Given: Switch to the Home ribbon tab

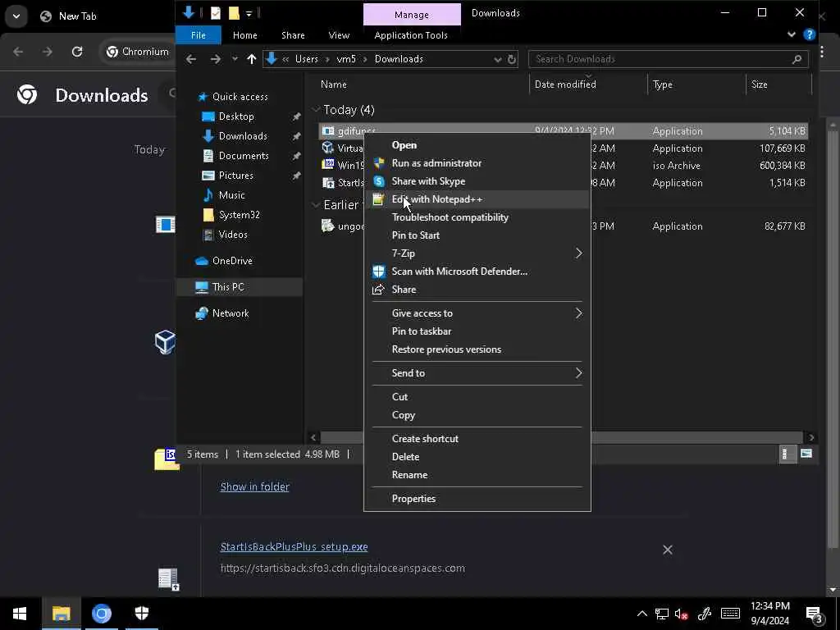Looking at the screenshot, I should point(244,35).
